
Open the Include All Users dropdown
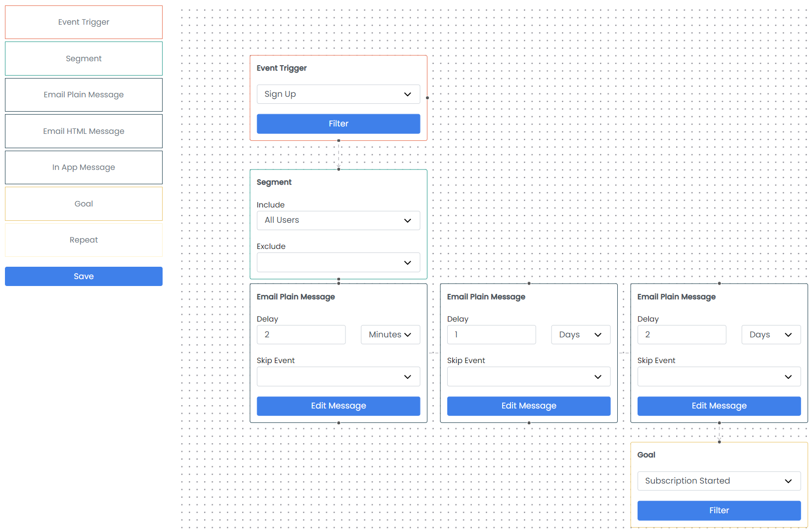[x=339, y=220]
